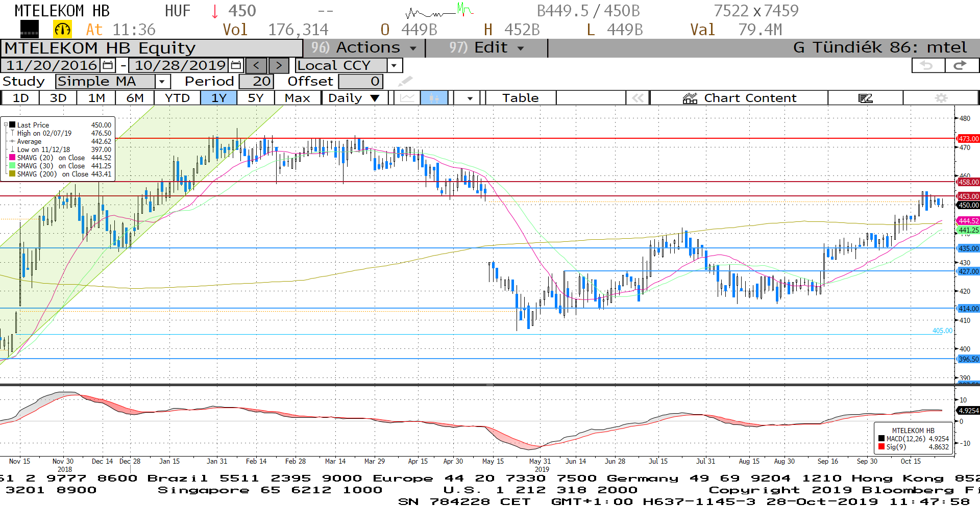Click the High marker icon in legend
The width and height of the screenshot is (980, 530).
pos(12,133)
